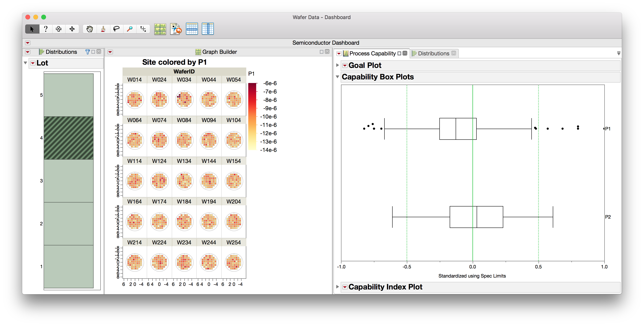Open the Lot red triangle menu
Viewport: 644px width, 326px height.
(x=33, y=63)
